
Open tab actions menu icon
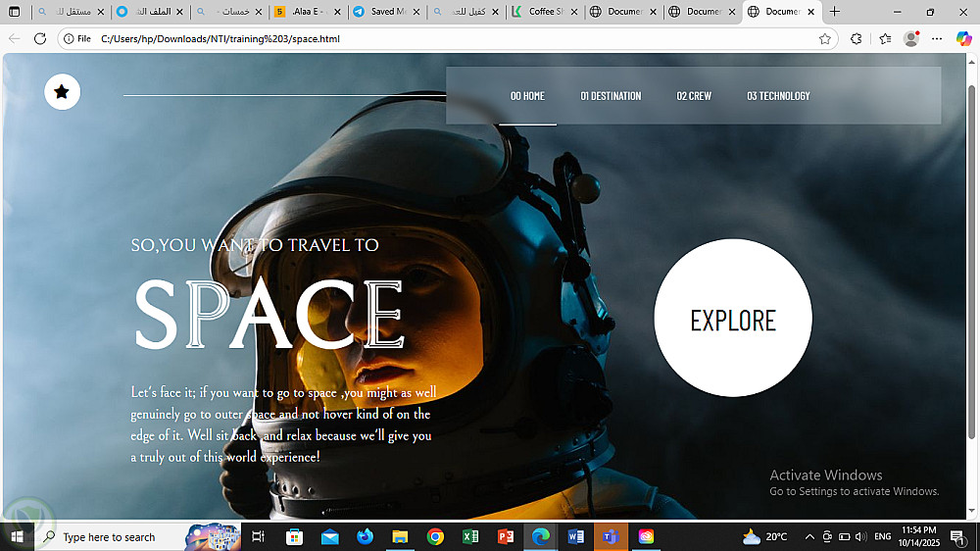[x=15, y=12]
